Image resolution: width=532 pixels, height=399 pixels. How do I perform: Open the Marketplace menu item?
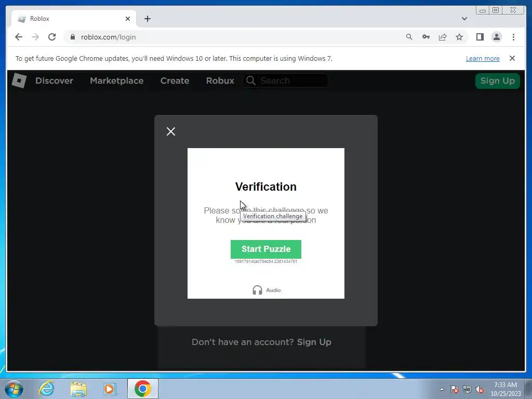pyautogui.click(x=117, y=81)
